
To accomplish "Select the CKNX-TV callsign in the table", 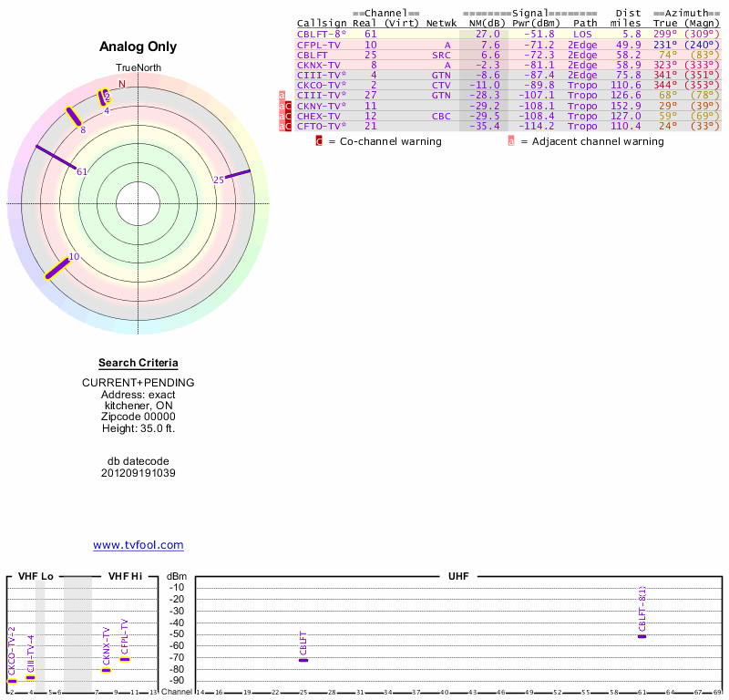I will pyautogui.click(x=319, y=66).
